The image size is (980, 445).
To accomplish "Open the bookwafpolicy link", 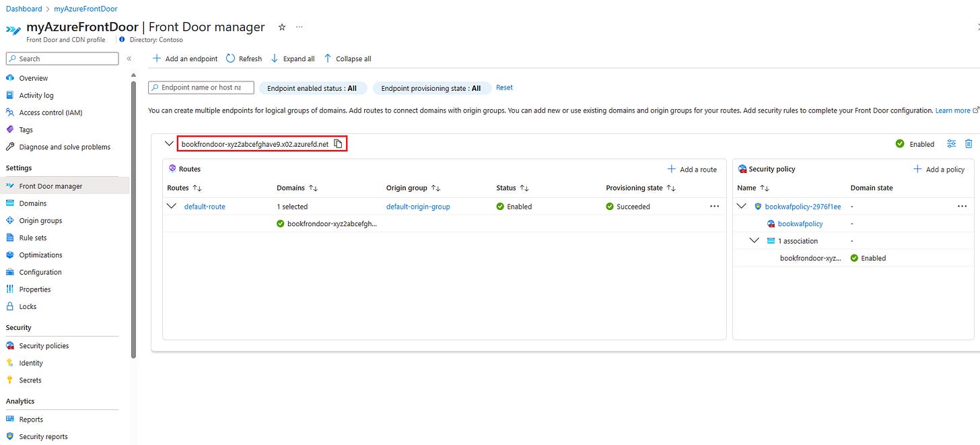I will coord(800,224).
